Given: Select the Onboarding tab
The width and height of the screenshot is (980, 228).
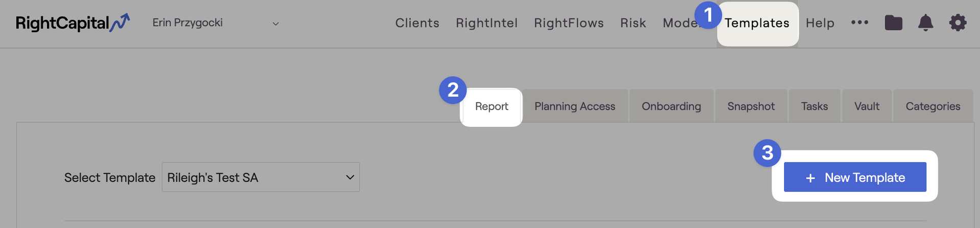Looking at the screenshot, I should 671,106.
